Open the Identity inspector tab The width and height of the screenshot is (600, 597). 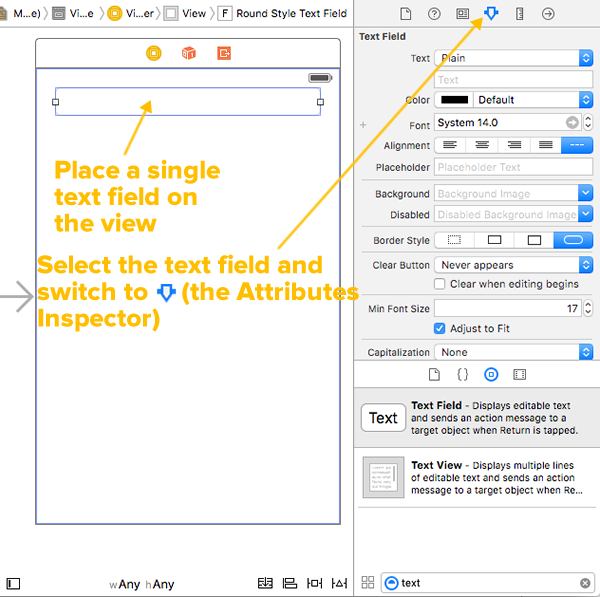[462, 14]
